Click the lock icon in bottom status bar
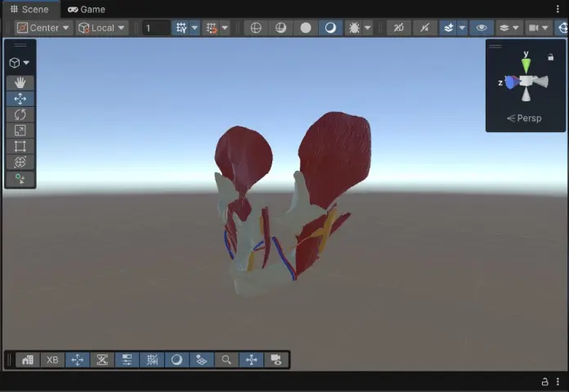Viewport: 569px width, 392px height. pyautogui.click(x=544, y=381)
